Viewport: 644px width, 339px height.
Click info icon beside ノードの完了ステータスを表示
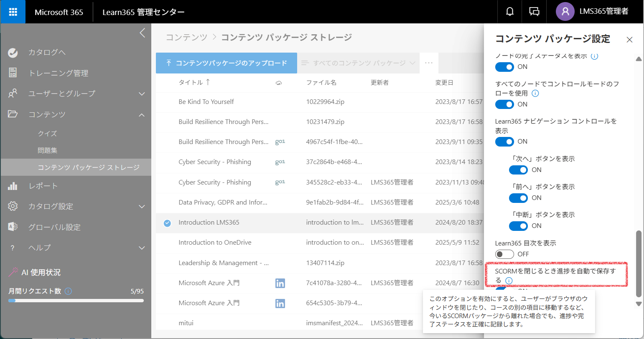pyautogui.click(x=594, y=56)
